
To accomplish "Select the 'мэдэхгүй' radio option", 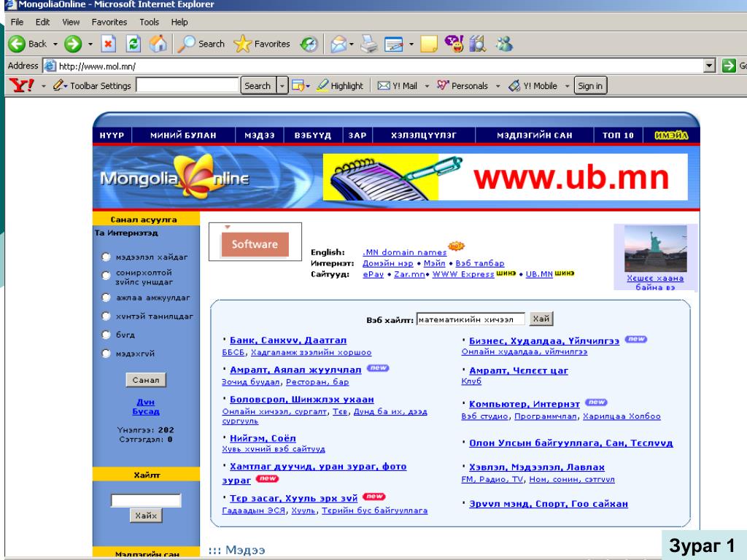I will [106, 354].
